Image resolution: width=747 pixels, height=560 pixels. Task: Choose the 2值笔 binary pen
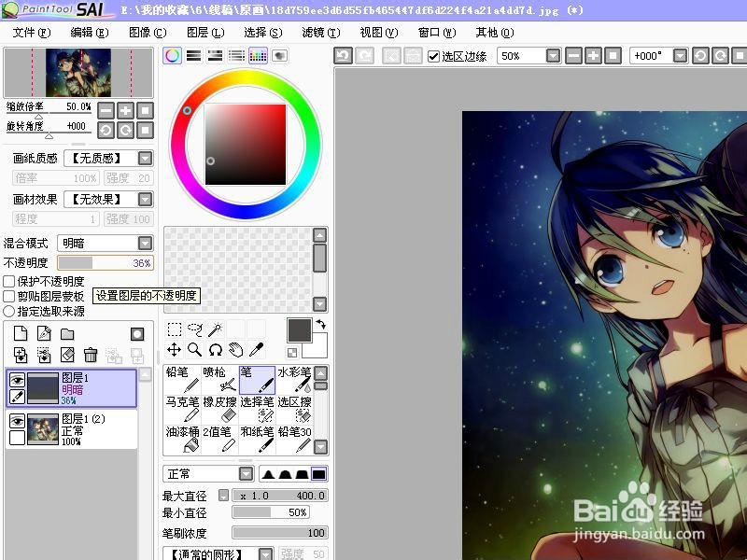coord(219,439)
